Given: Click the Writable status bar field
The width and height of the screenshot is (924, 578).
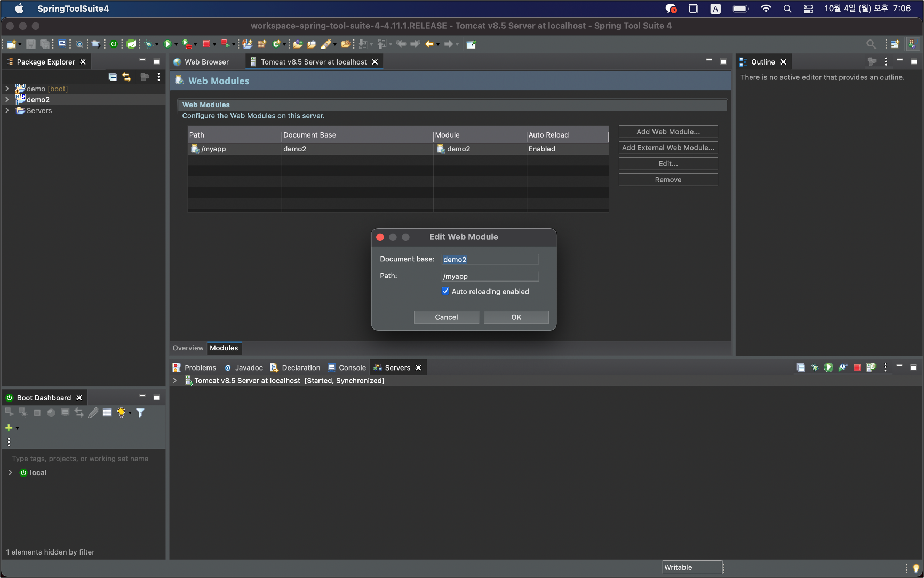Looking at the screenshot, I should point(692,567).
